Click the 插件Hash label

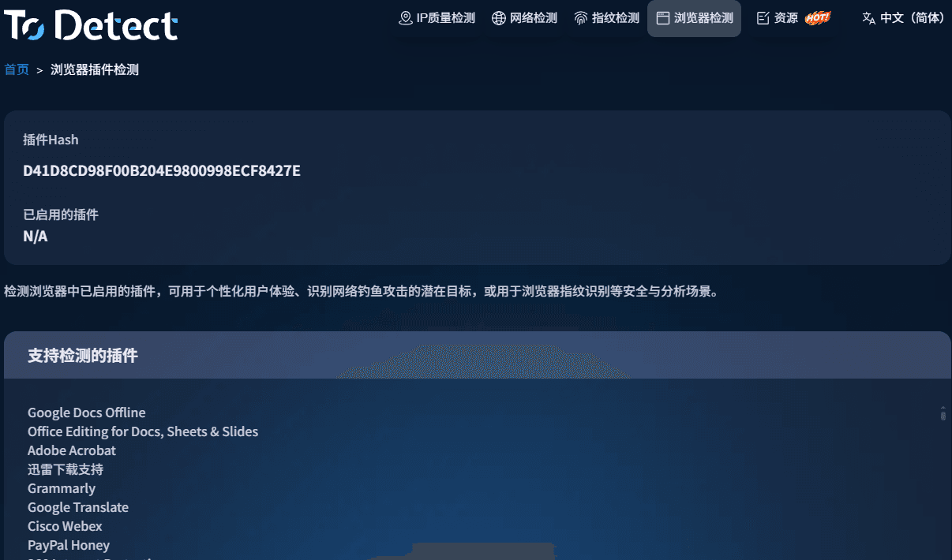(x=51, y=140)
